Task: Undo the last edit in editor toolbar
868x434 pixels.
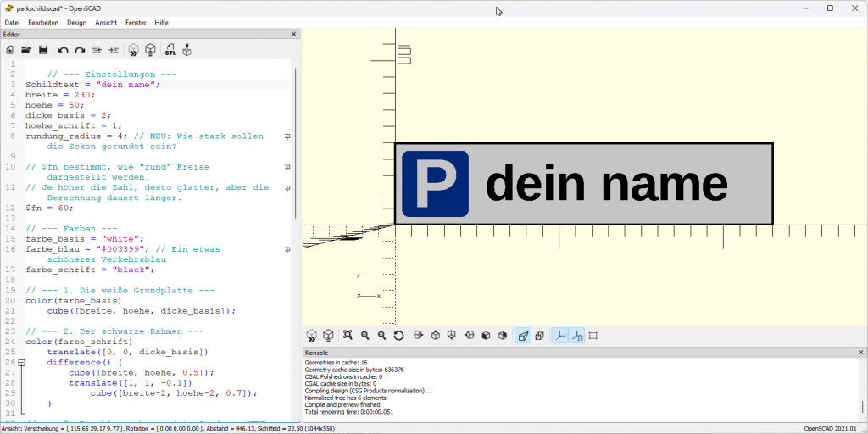Action: pos(63,51)
